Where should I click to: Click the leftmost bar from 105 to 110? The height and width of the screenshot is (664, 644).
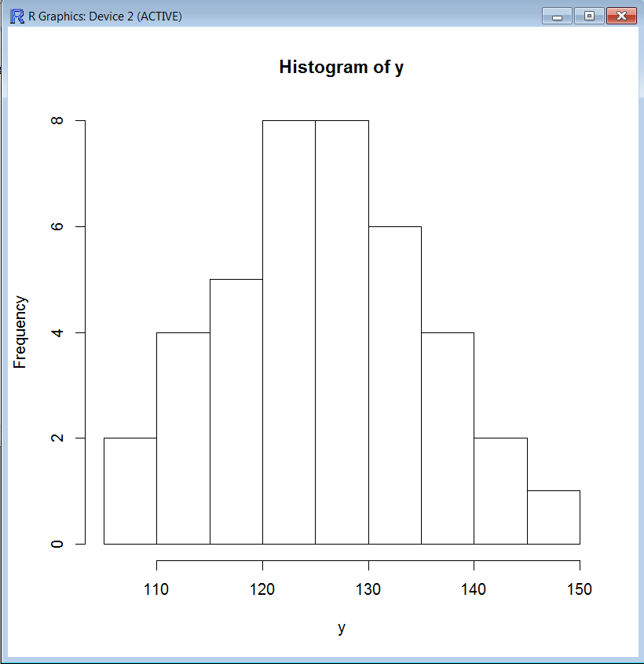point(130,491)
